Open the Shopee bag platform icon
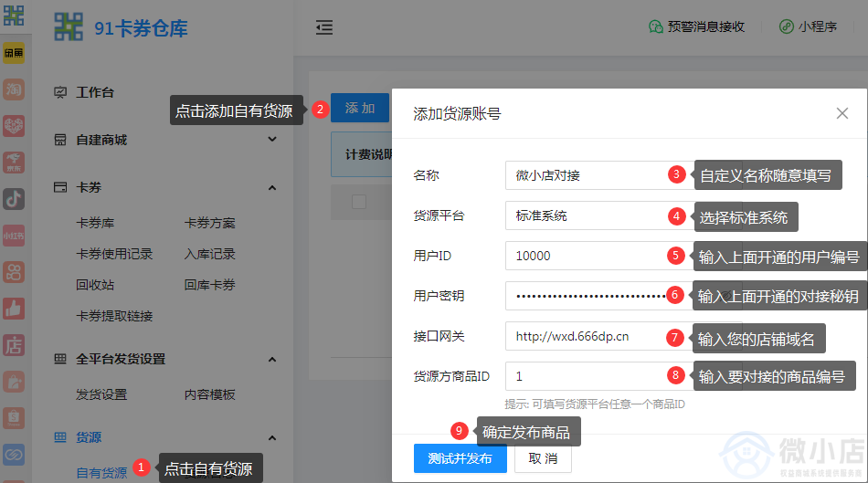Image resolution: width=868 pixels, height=483 pixels. (14, 417)
